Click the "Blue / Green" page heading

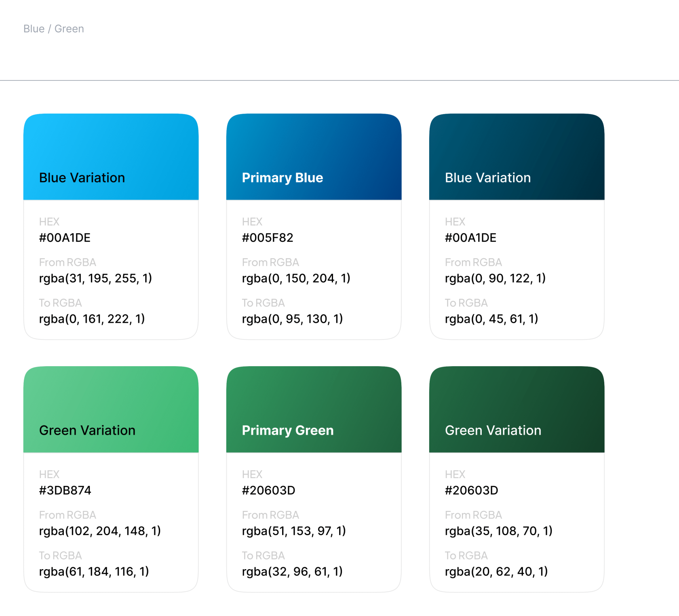point(54,29)
